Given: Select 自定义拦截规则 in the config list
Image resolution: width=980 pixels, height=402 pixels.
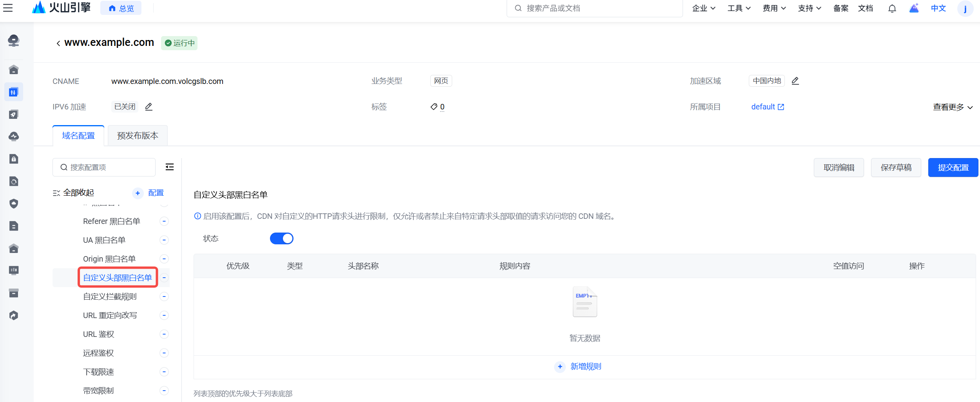Looking at the screenshot, I should (x=110, y=296).
